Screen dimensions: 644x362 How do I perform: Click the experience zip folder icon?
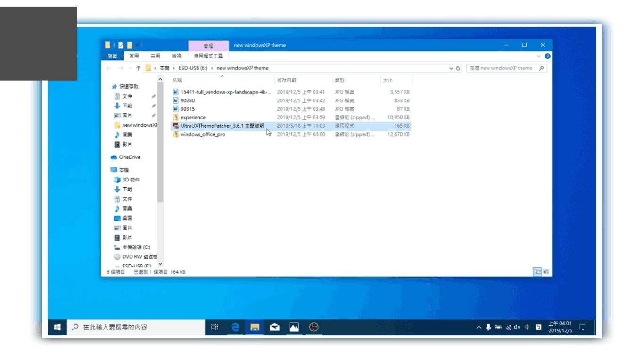tap(176, 117)
